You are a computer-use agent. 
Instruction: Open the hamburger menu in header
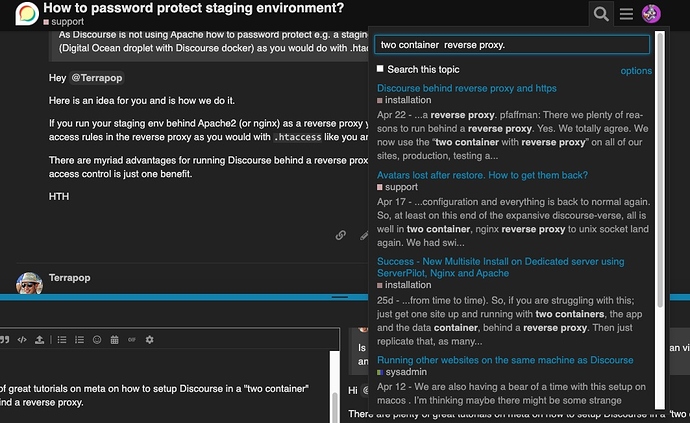(x=626, y=14)
